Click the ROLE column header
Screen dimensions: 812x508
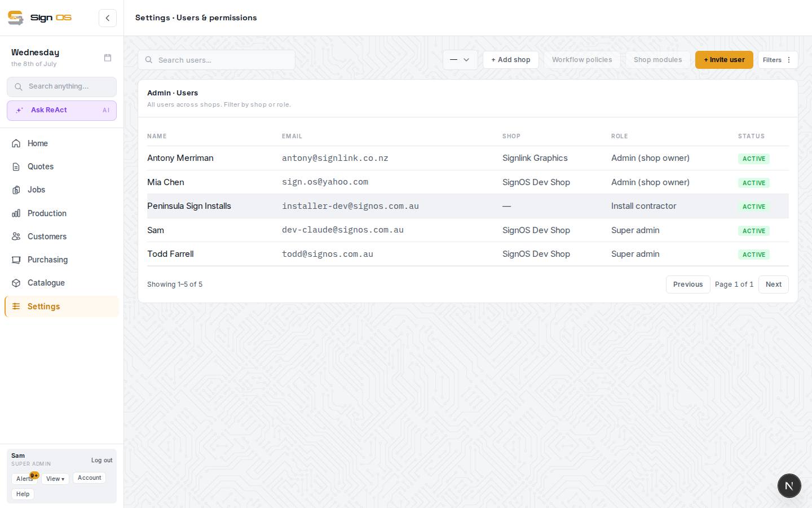point(619,136)
